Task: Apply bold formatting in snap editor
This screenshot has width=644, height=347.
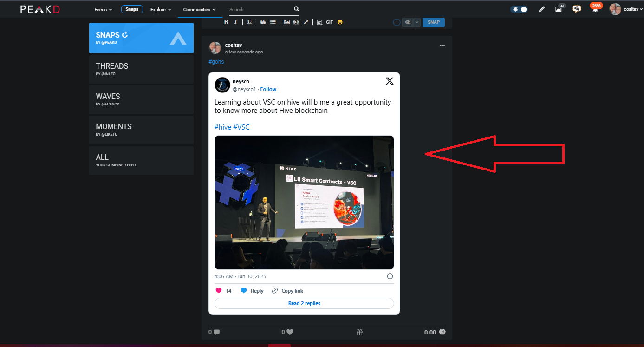Action: tap(226, 22)
